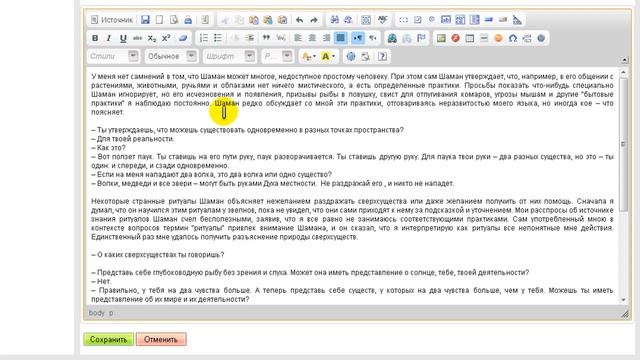640x360 pixels.
Task: Open the Replace text icon
Action: [348, 20]
